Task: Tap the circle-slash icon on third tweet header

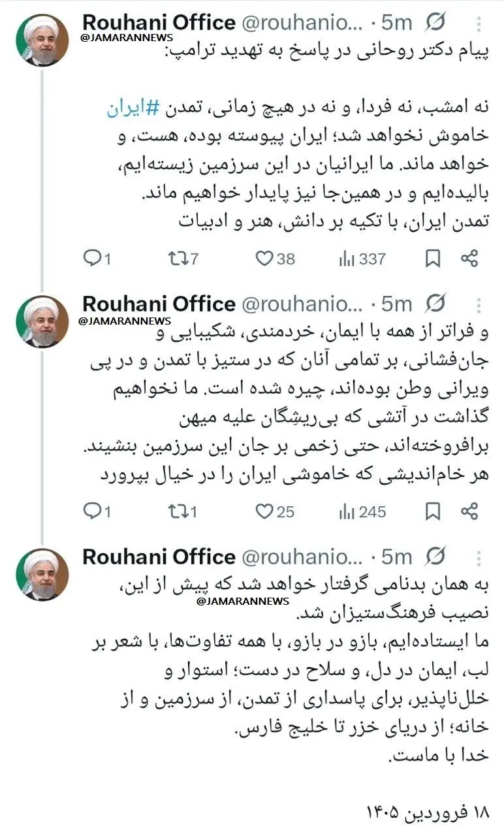Action: click(435, 557)
